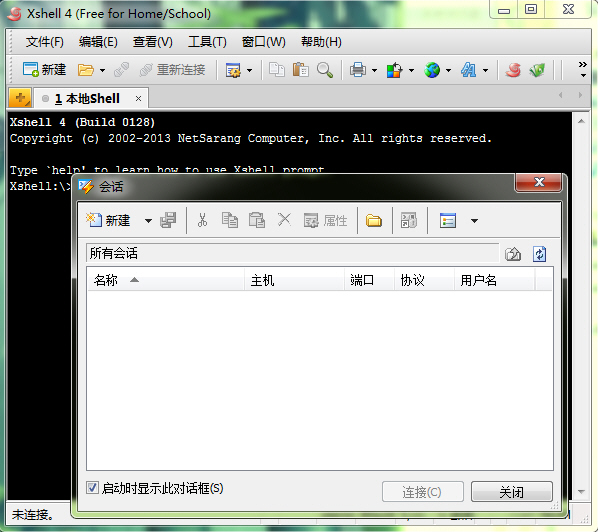Open the view mode dropdown in the sessions dialog
The width and height of the screenshot is (598, 532).
(474, 221)
